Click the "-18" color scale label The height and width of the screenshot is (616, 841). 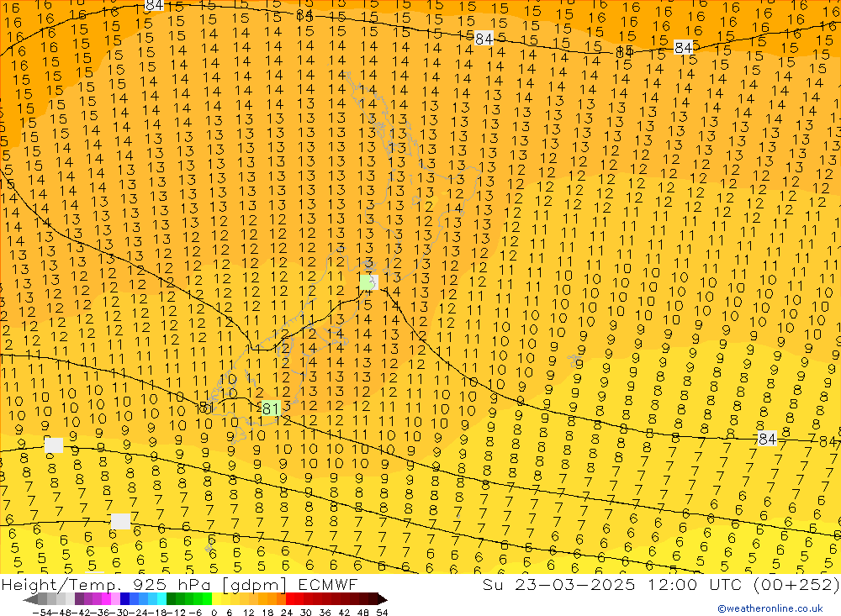(x=156, y=613)
